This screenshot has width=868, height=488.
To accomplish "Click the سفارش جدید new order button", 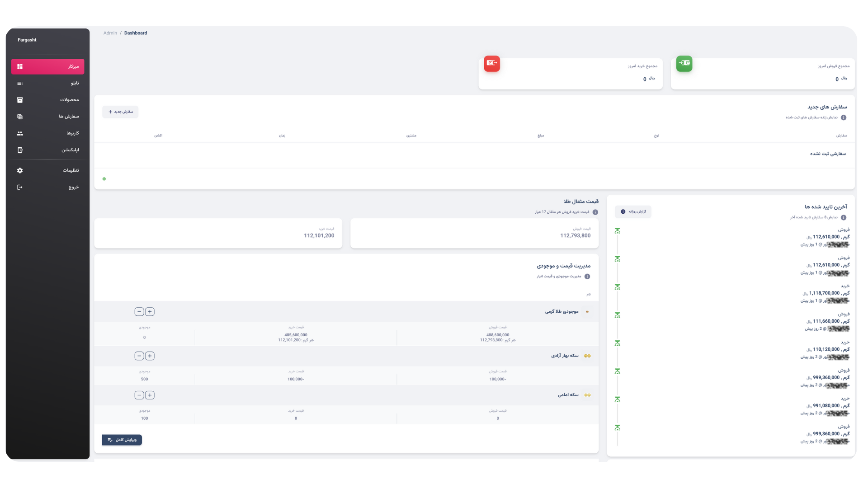I will point(120,112).
